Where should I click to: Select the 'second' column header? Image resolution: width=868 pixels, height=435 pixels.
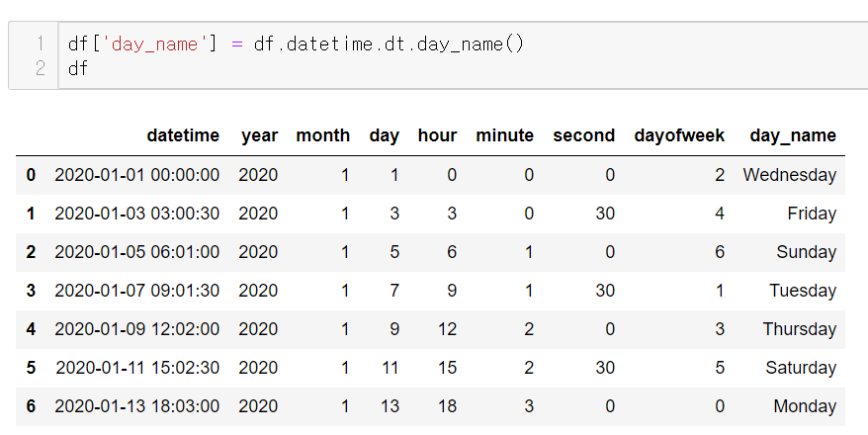pyautogui.click(x=583, y=135)
